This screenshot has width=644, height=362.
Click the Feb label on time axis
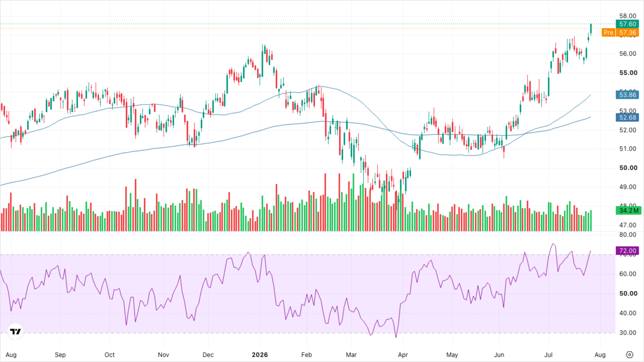[306, 355]
